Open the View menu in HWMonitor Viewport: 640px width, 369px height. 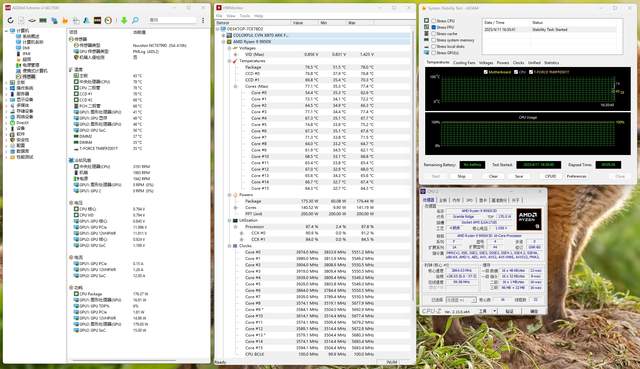coord(231,16)
